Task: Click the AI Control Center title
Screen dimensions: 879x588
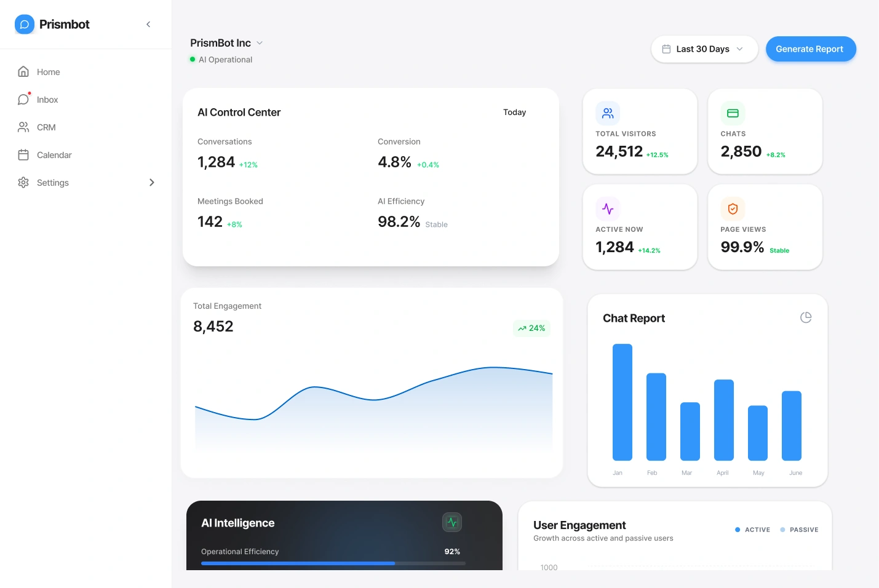Action: (239, 112)
